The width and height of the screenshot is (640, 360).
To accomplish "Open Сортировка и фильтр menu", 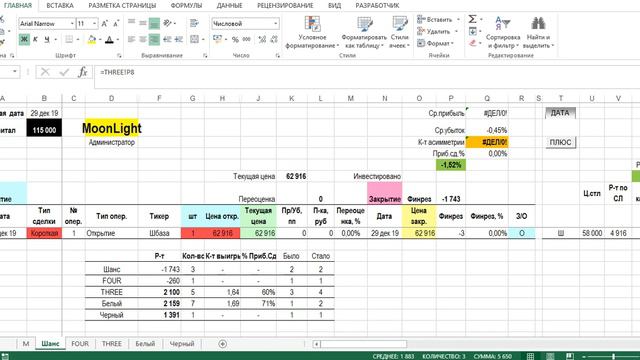I will pos(503,32).
